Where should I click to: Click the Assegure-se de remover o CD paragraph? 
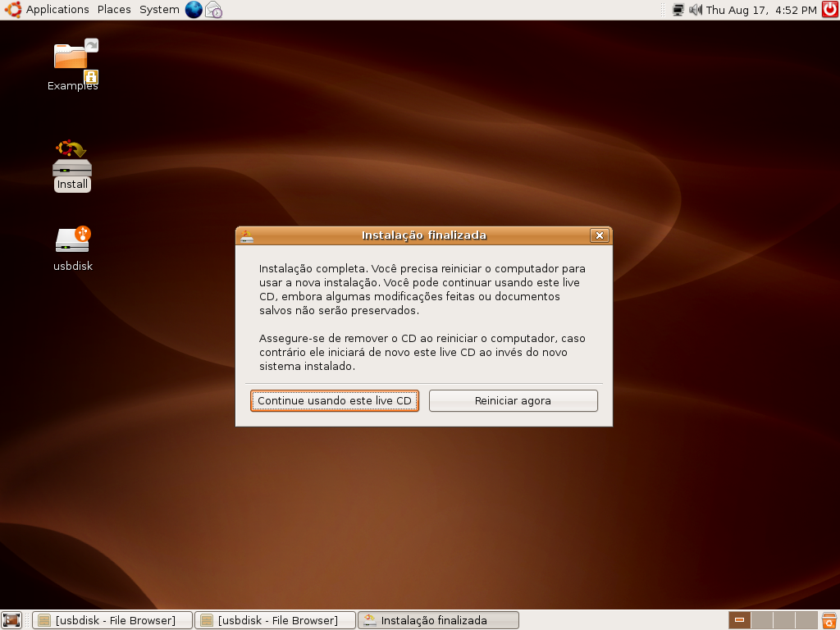coord(422,352)
